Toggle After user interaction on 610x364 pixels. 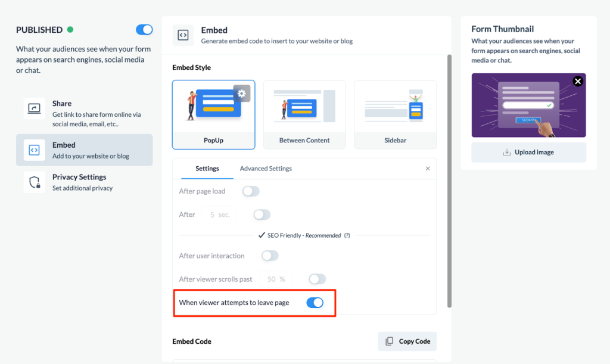coord(270,256)
